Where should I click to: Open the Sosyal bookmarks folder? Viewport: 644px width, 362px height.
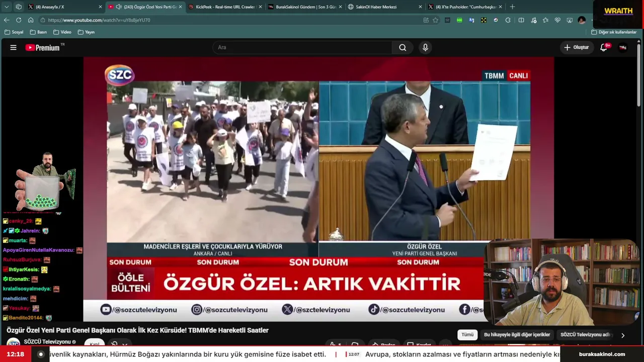(14, 32)
